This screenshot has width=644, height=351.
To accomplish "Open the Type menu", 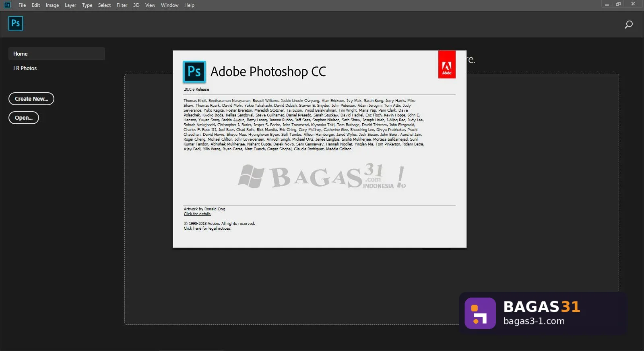I will pyautogui.click(x=87, y=5).
